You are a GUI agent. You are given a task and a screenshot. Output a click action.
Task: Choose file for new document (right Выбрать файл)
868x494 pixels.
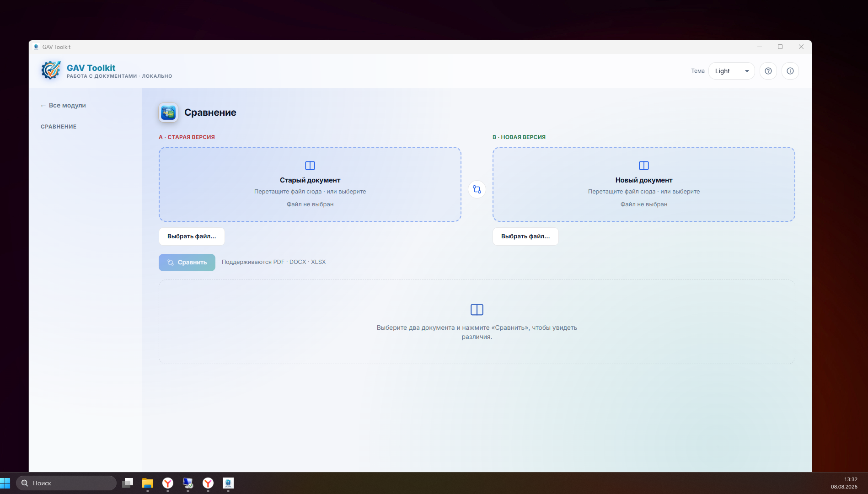coord(525,236)
